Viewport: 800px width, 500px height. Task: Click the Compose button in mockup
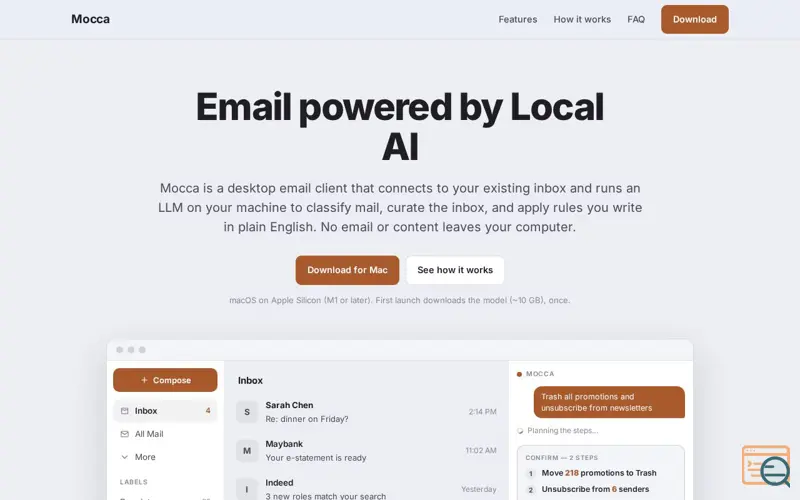165,380
